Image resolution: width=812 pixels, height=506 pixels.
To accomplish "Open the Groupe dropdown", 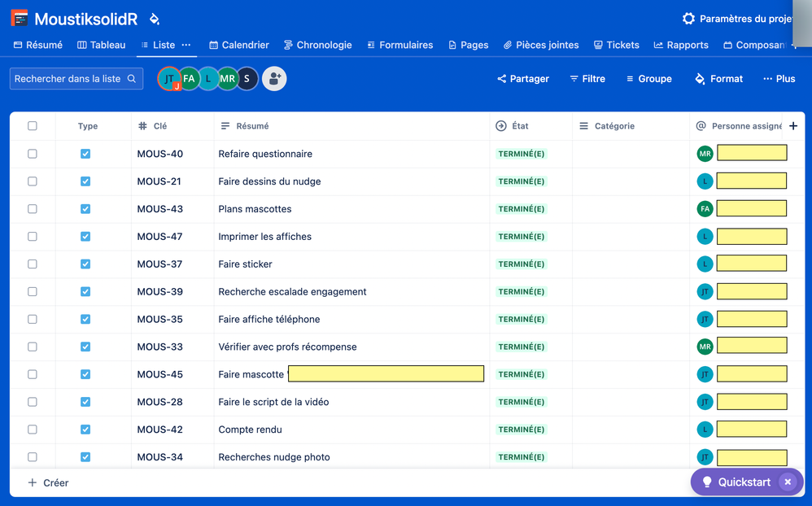I will (x=649, y=79).
